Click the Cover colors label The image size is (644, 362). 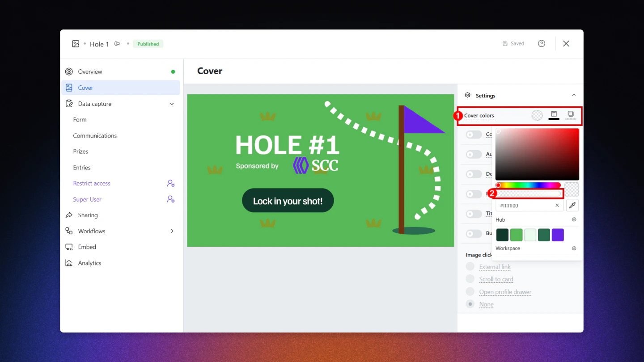pos(479,115)
